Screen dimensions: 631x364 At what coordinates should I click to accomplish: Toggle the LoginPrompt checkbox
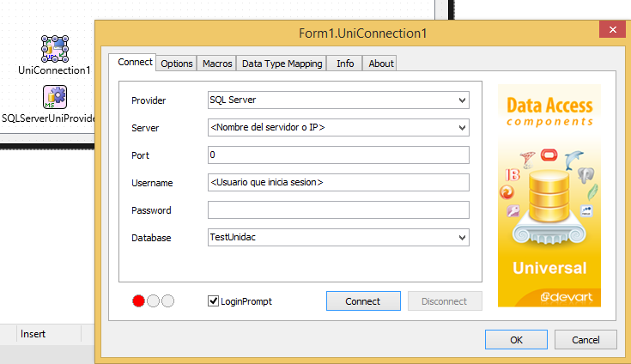pyautogui.click(x=214, y=301)
